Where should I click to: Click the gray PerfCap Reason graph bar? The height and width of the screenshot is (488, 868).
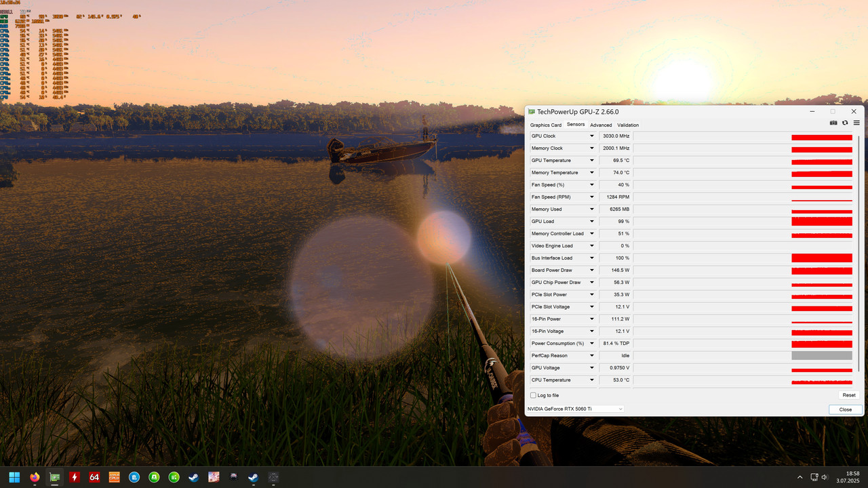coord(822,356)
